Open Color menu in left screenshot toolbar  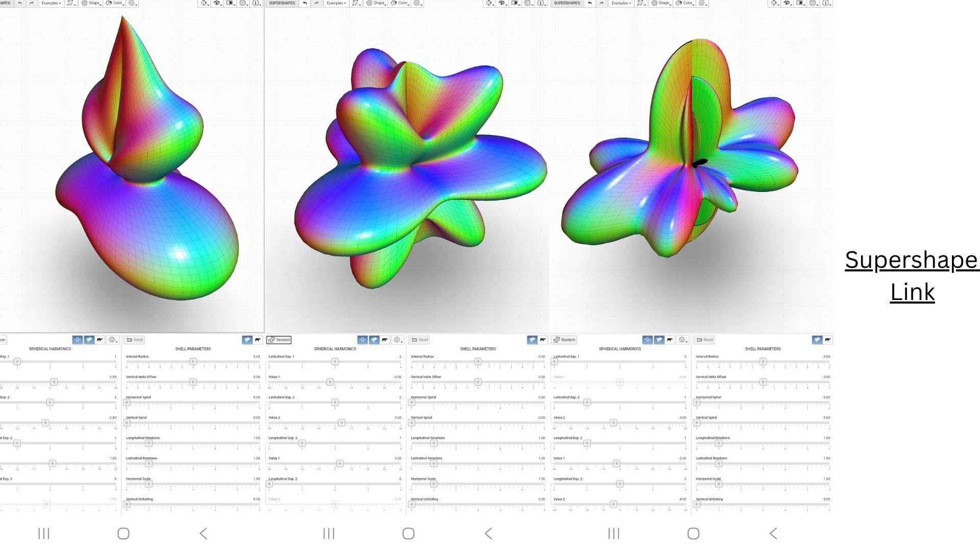click(x=114, y=3)
